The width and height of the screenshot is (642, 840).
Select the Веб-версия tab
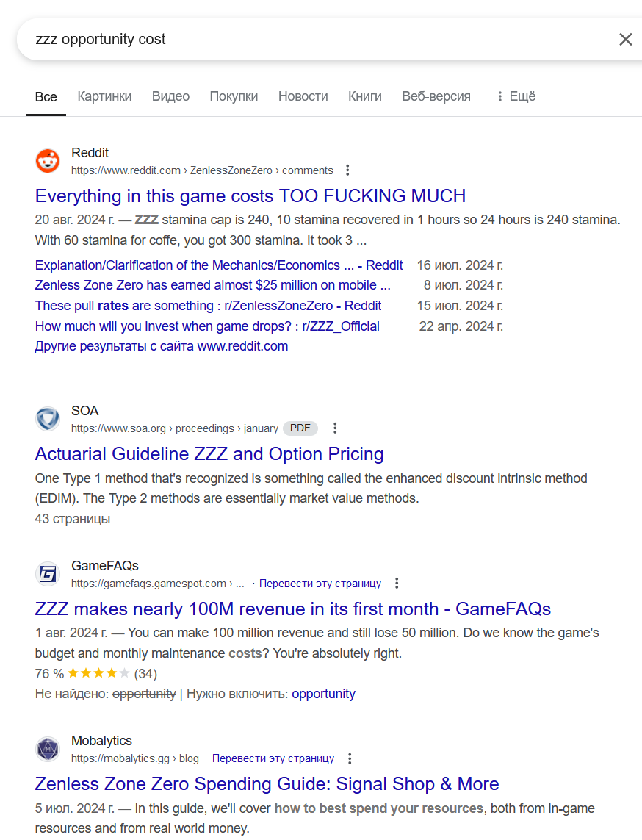(x=436, y=96)
